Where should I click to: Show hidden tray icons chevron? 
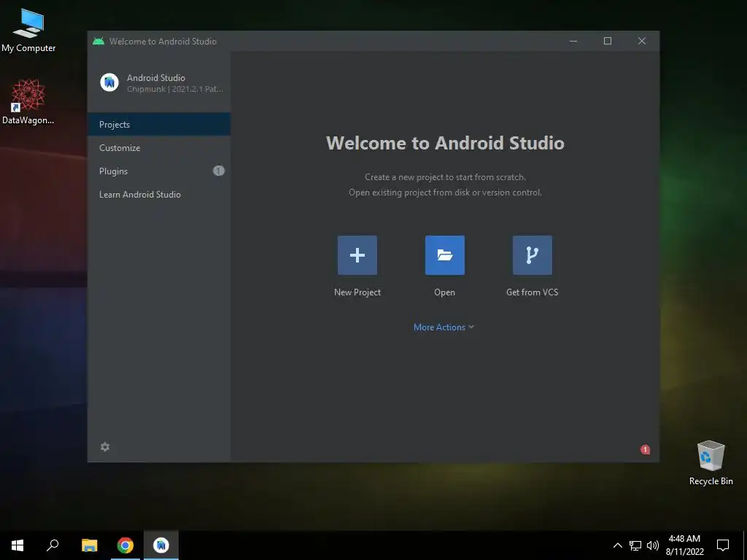617,545
